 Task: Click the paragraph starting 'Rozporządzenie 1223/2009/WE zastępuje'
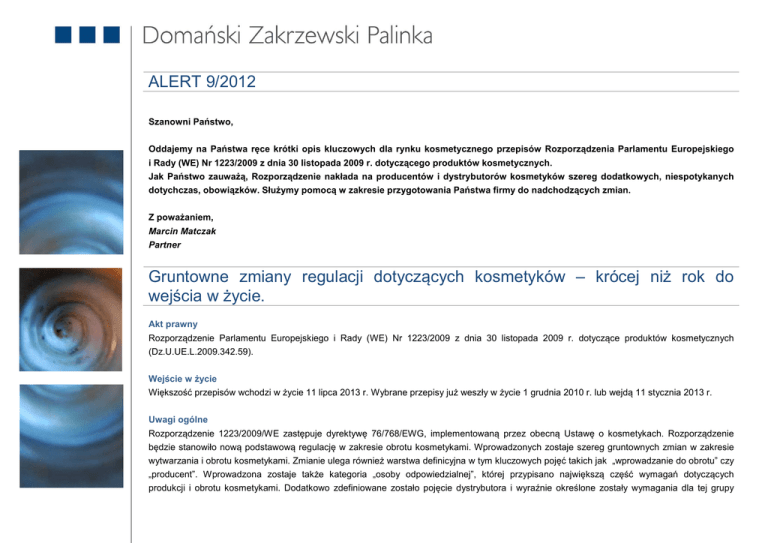(441, 470)
